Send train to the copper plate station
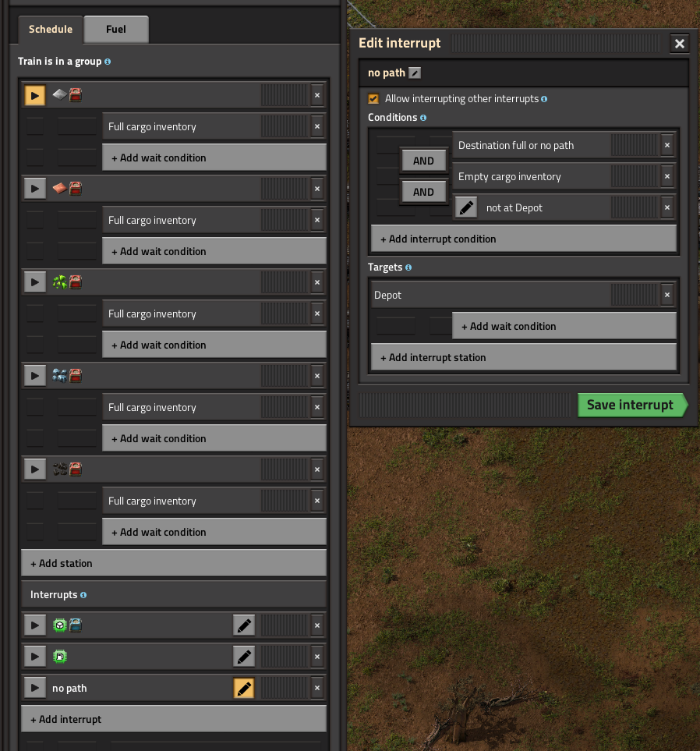700x751 pixels. click(34, 189)
